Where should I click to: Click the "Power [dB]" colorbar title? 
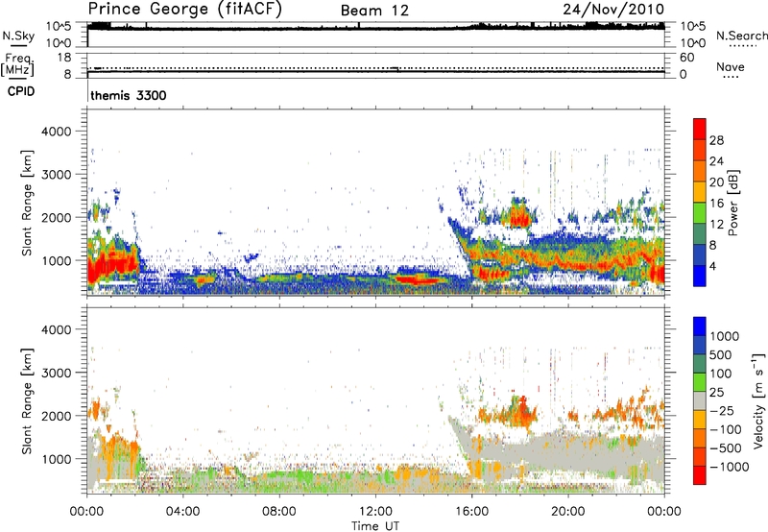pyautogui.click(x=733, y=203)
